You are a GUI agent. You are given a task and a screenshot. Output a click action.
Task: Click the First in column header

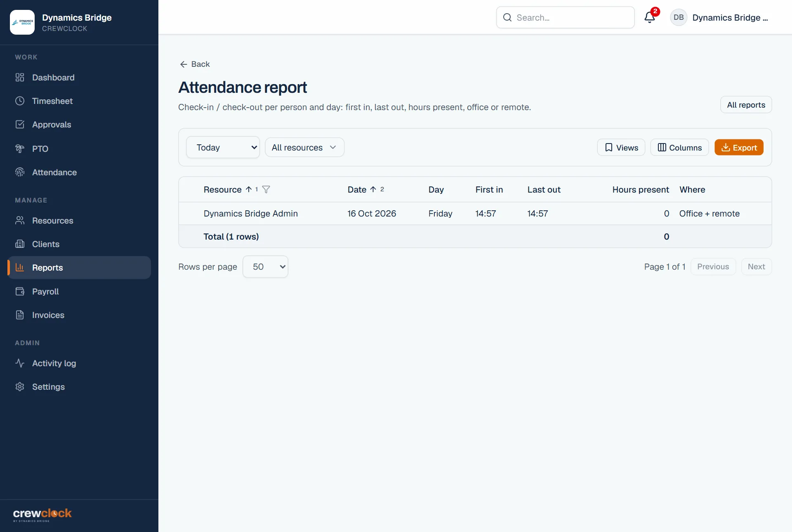tap(489, 190)
